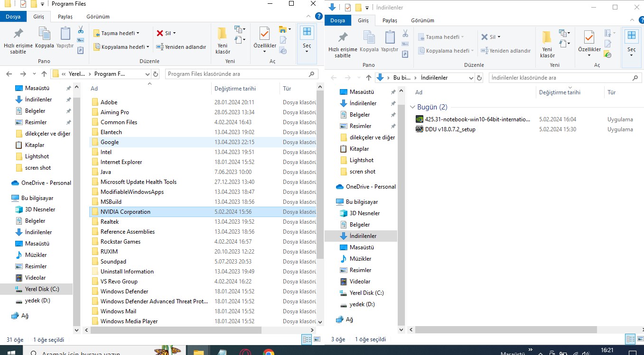Switch to Görünüm tab in Program Files window
The width and height of the screenshot is (644, 355).
[98, 17]
